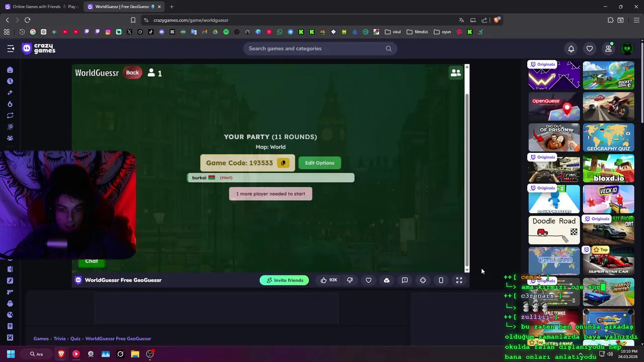Open the friends icon in the site header
Image resolution: width=644 pixels, height=362 pixels.
608,49
